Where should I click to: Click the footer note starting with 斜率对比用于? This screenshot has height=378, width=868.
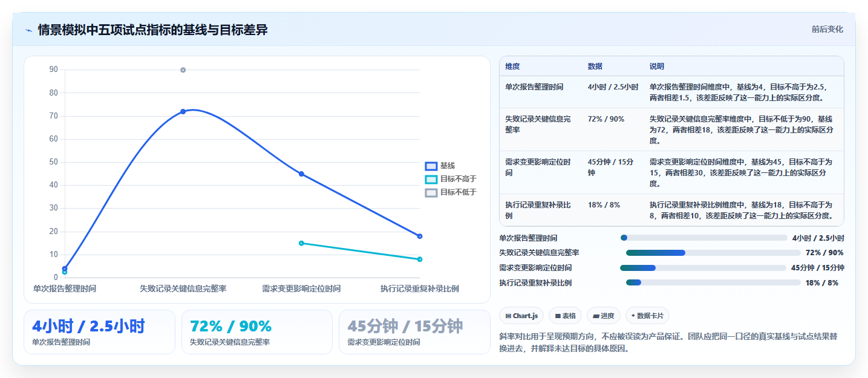[x=668, y=342]
